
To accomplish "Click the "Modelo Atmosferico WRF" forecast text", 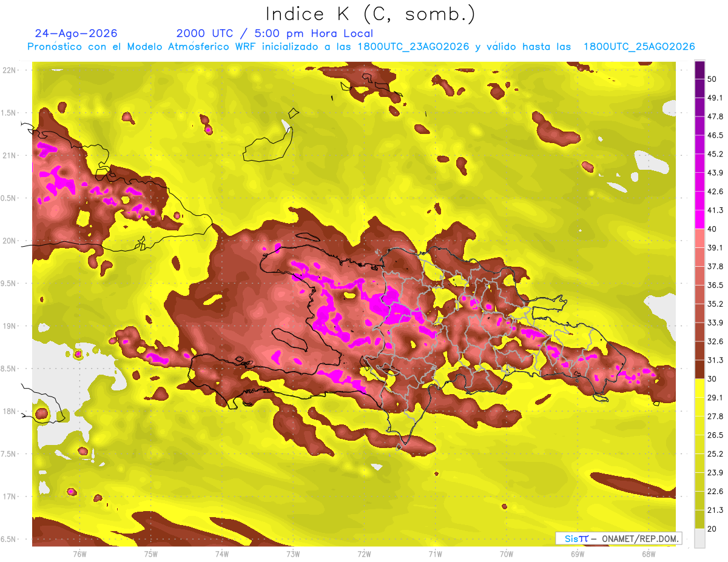I will [x=195, y=47].
